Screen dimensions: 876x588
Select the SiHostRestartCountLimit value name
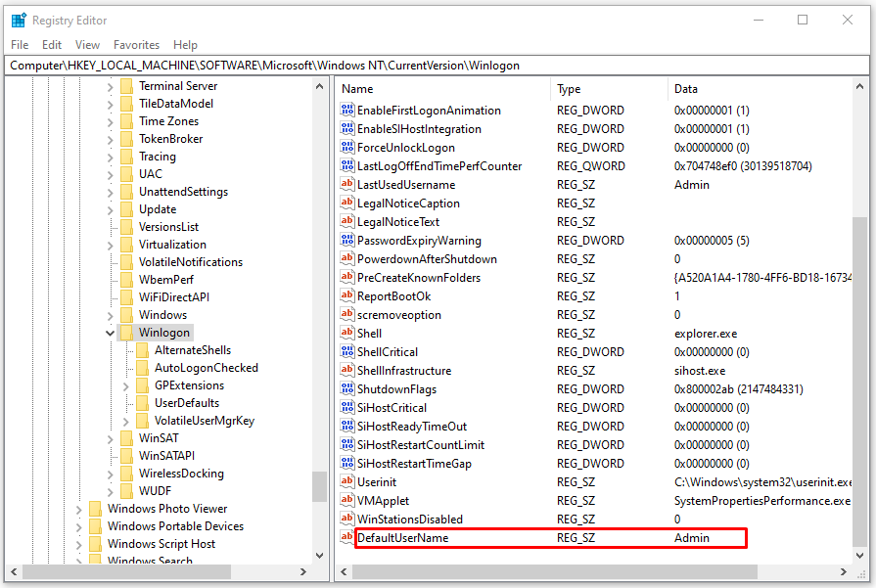point(421,445)
